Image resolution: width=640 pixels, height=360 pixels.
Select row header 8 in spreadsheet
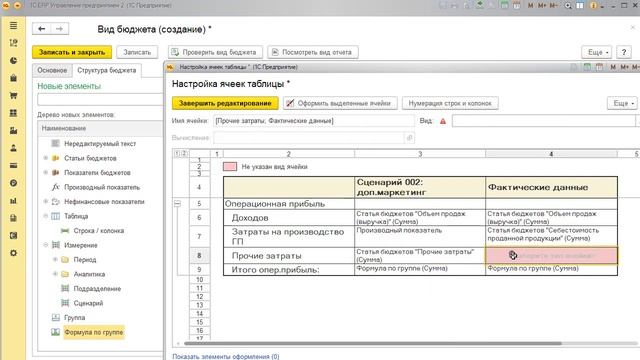(199, 256)
